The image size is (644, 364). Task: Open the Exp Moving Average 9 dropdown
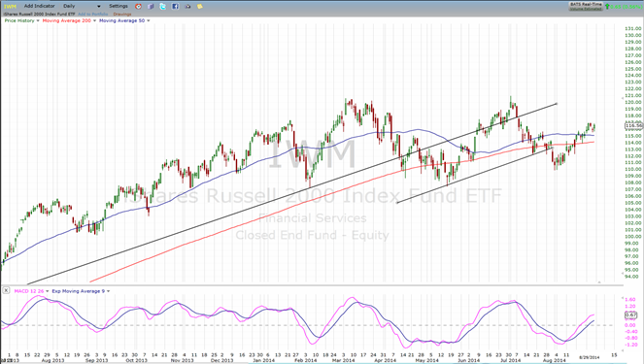point(109,291)
